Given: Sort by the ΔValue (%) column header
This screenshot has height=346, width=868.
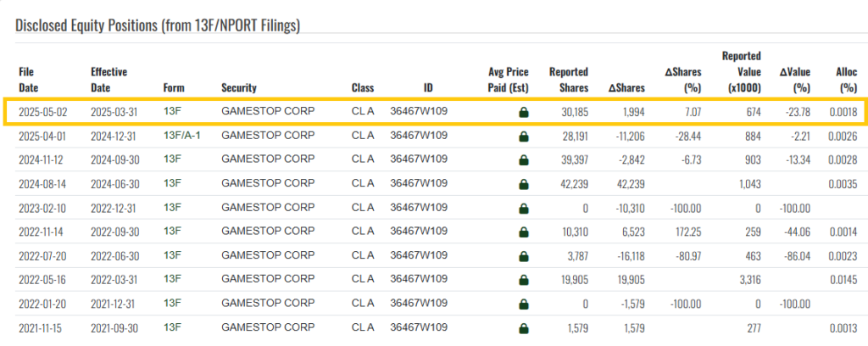Looking at the screenshot, I should point(795,80).
